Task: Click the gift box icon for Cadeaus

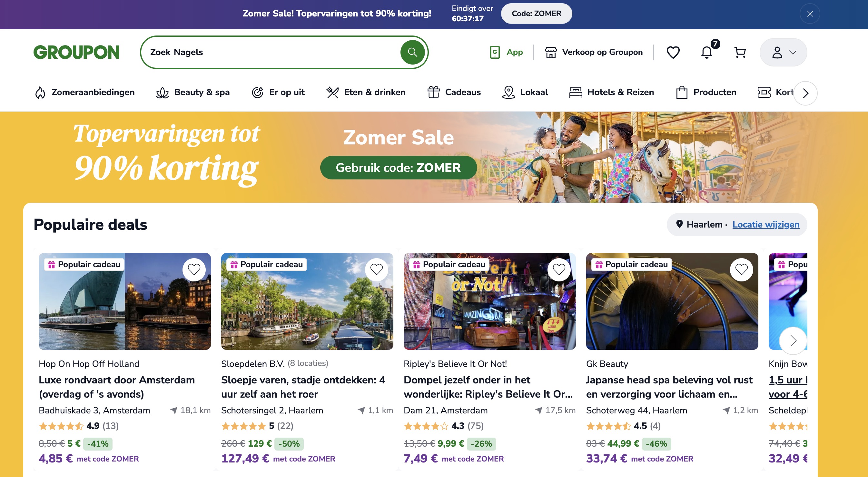Action: pyautogui.click(x=433, y=92)
